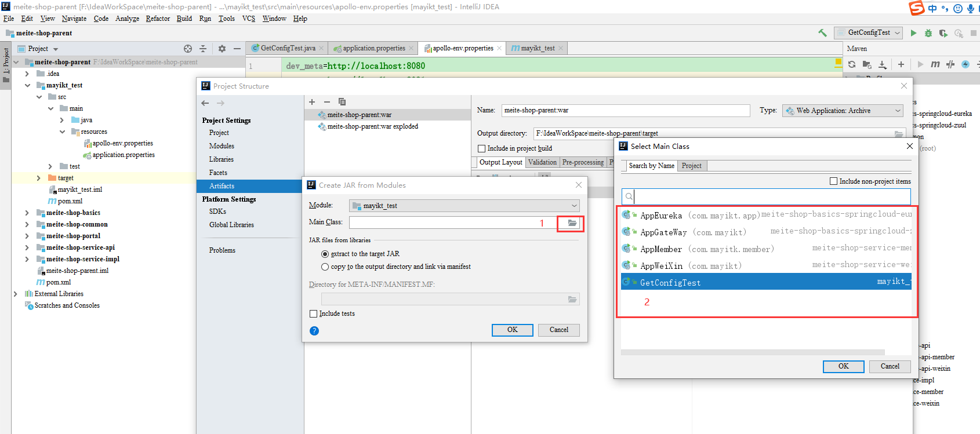Copy selected artifact icon
This screenshot has width=980, height=434.
point(342,101)
